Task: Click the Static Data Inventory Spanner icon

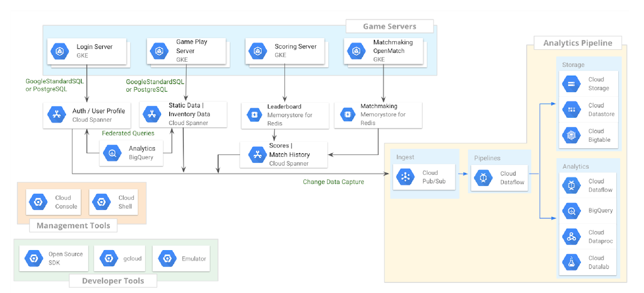Action: 152,114
